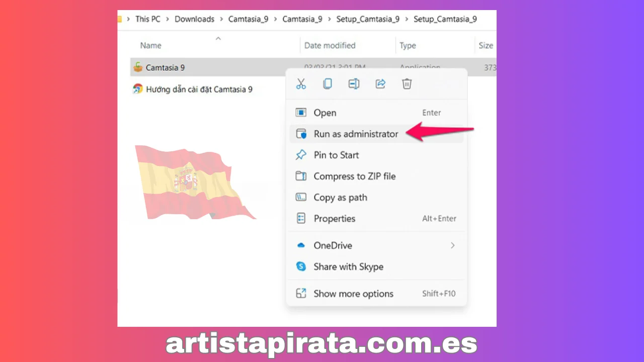644x362 pixels.
Task: Open Properties from context menu
Action: 376,218
